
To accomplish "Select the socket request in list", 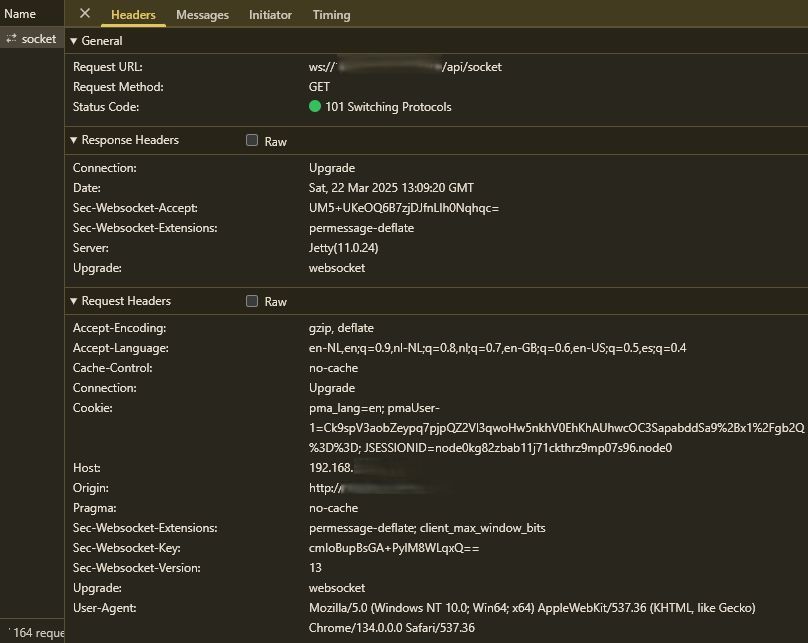I will [x=38, y=39].
